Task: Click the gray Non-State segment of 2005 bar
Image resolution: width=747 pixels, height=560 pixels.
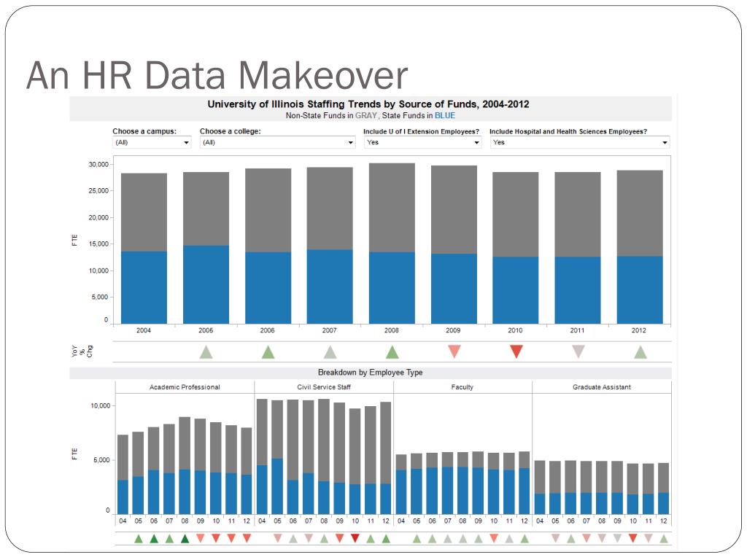Action: [x=206, y=209]
